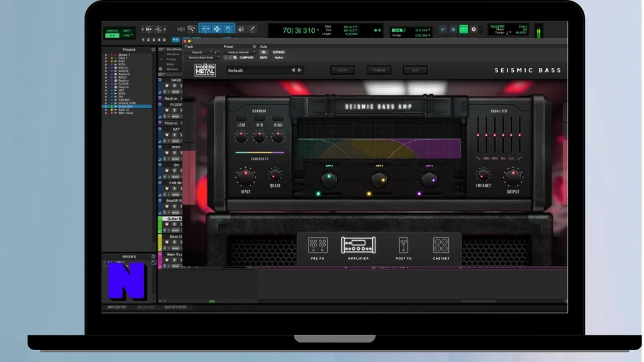Open the Clip Effects tab

[x=175, y=307]
